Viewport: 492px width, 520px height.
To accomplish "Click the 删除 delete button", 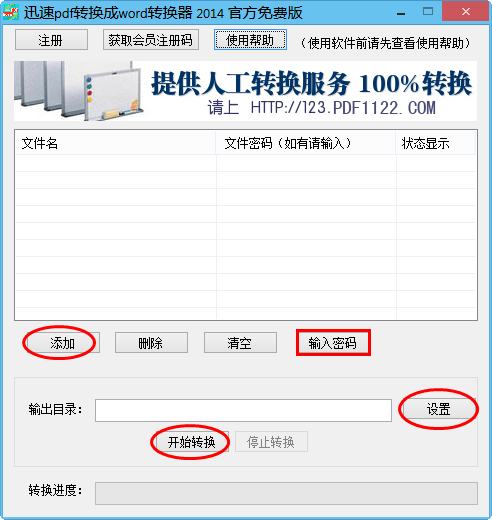I will (151, 343).
